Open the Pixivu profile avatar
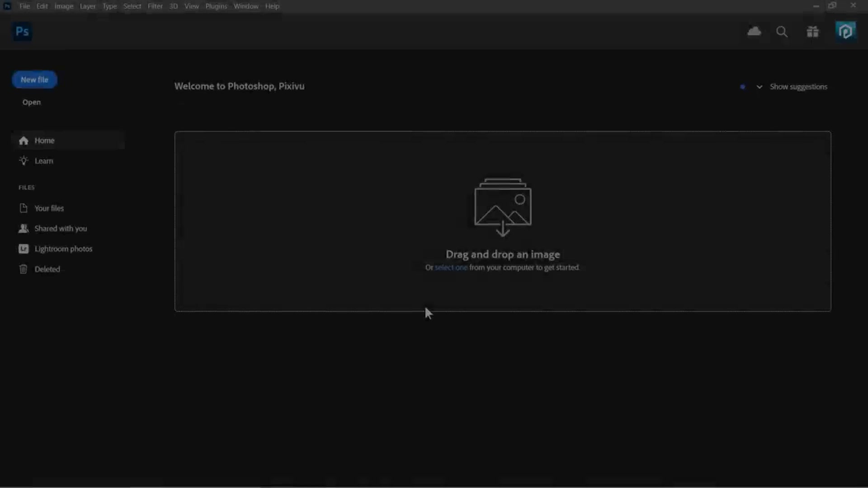 point(845,32)
